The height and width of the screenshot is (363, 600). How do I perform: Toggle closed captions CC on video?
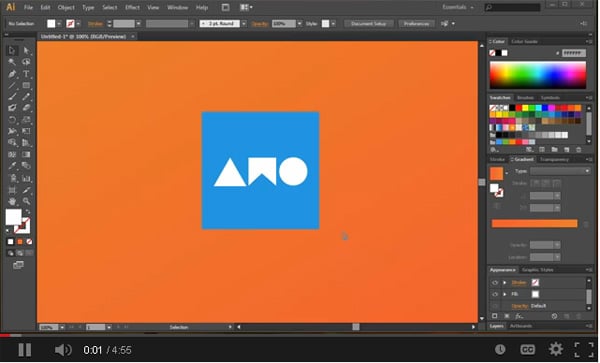(528, 350)
